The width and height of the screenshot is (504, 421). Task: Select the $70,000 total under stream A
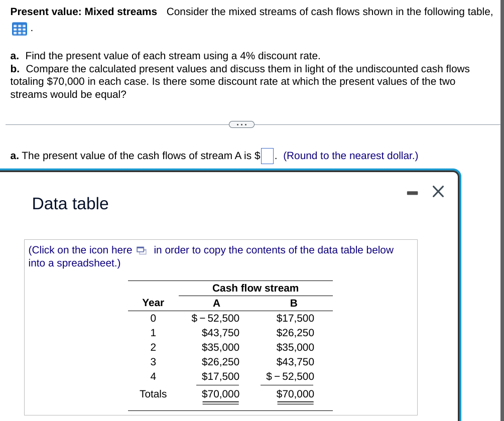[x=220, y=394]
